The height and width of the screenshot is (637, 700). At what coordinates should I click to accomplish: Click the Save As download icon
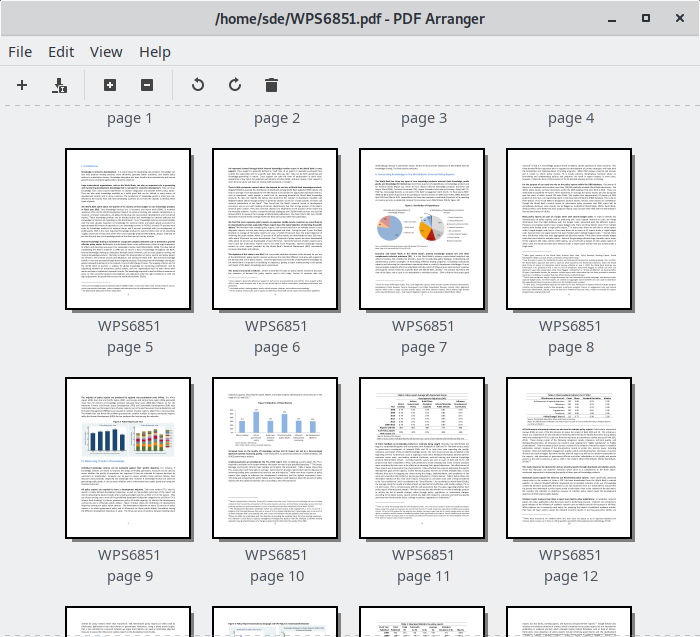[x=59, y=85]
